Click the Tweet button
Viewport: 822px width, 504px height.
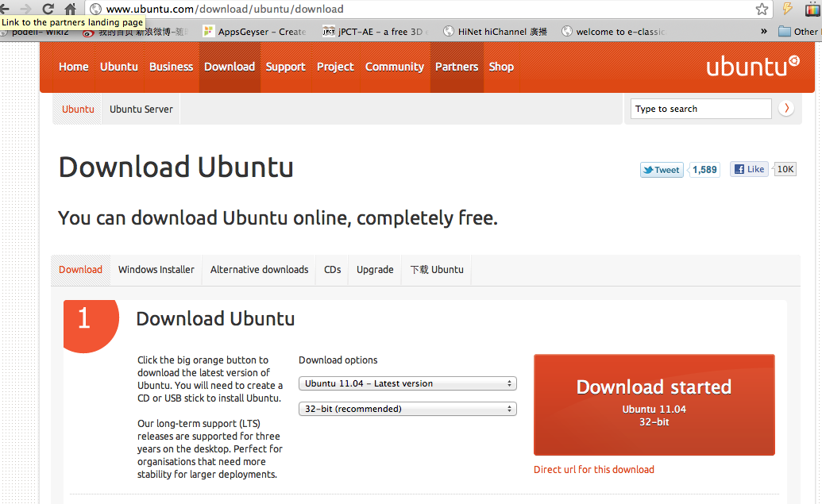[x=662, y=170]
